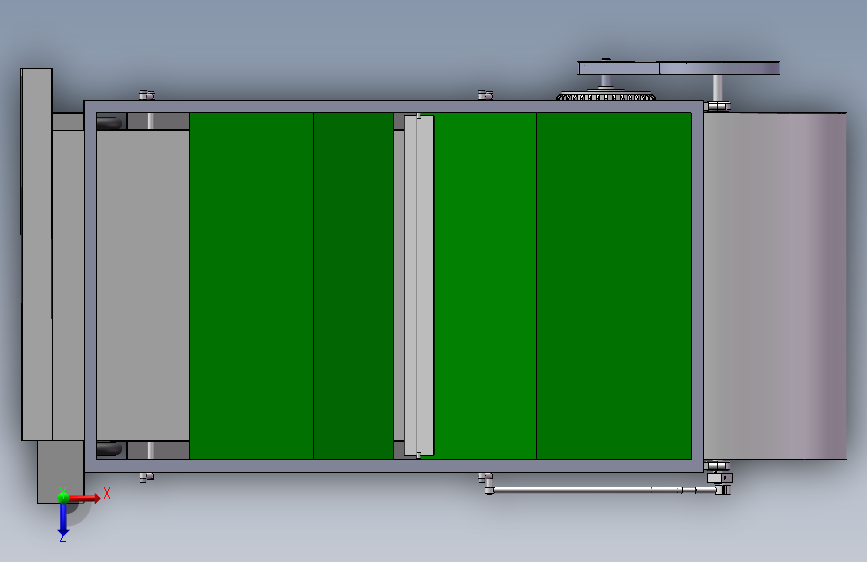Select the toothed gear above the frame

point(606,97)
